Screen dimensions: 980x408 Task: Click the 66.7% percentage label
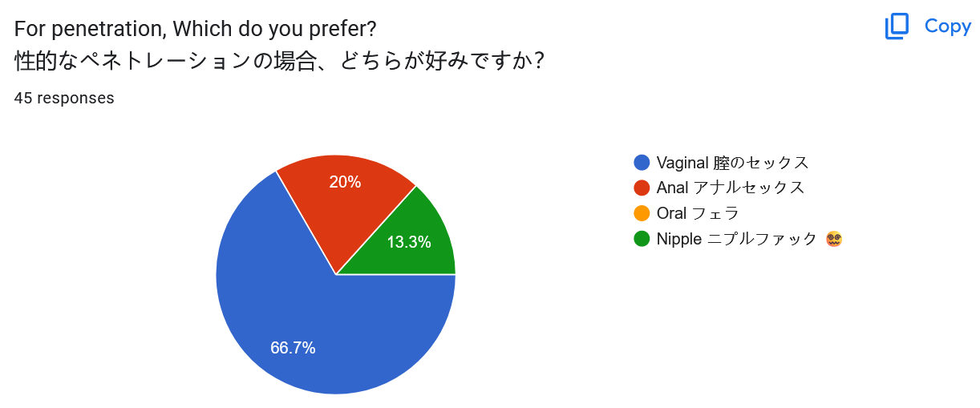tap(293, 348)
